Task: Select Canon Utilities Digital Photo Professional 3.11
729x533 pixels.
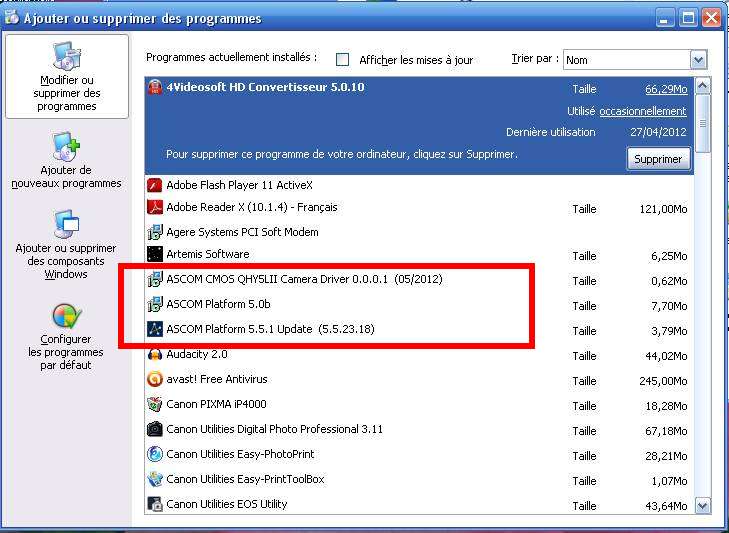Action: 419,429
